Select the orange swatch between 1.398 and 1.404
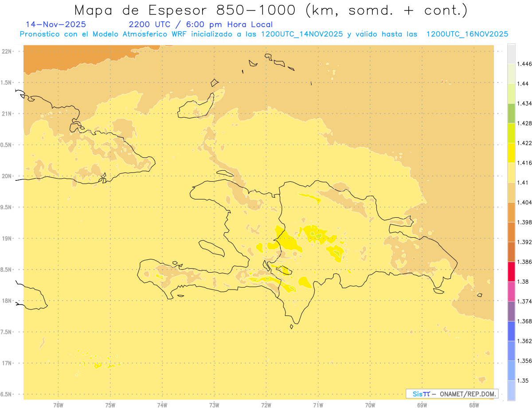532x411 pixels. click(x=511, y=212)
